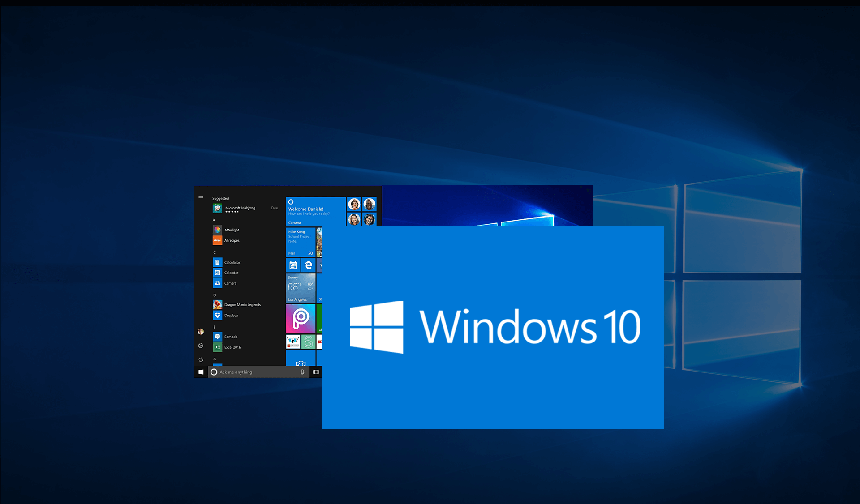Open the Edmodo app

231,337
